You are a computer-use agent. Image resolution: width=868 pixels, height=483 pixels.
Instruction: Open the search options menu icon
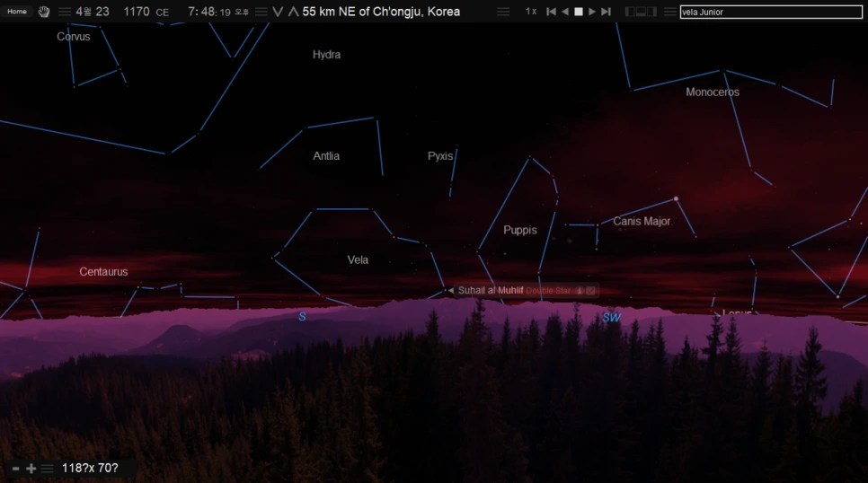point(669,12)
